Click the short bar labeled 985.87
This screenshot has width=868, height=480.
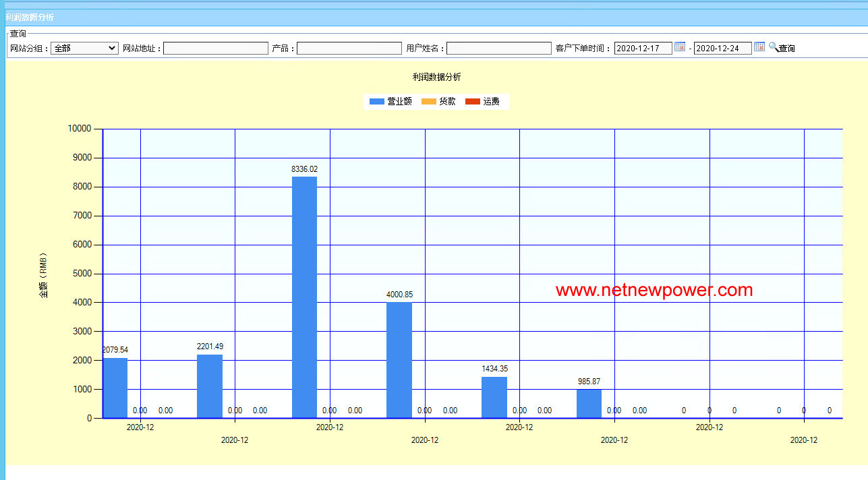point(589,403)
